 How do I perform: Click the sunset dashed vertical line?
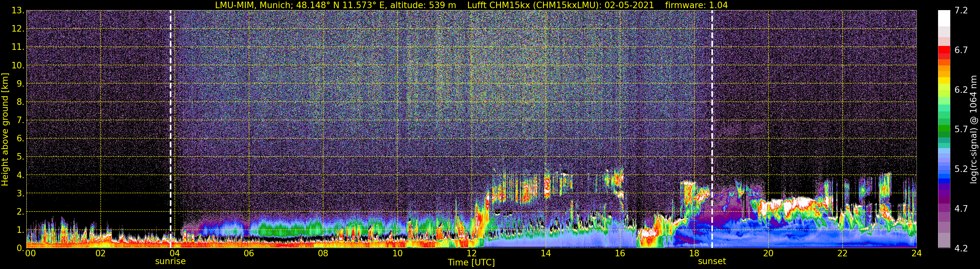click(x=712, y=129)
